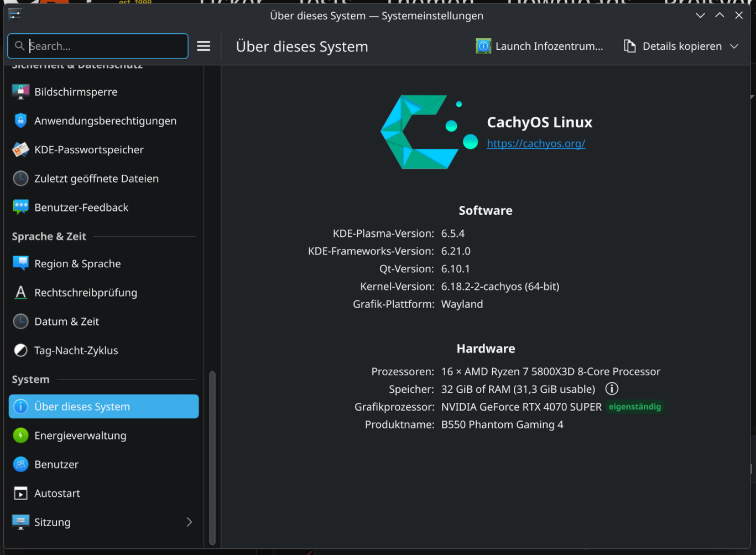Click the Anwendungsberechtigungen shield icon
756x555 pixels.
(20, 121)
